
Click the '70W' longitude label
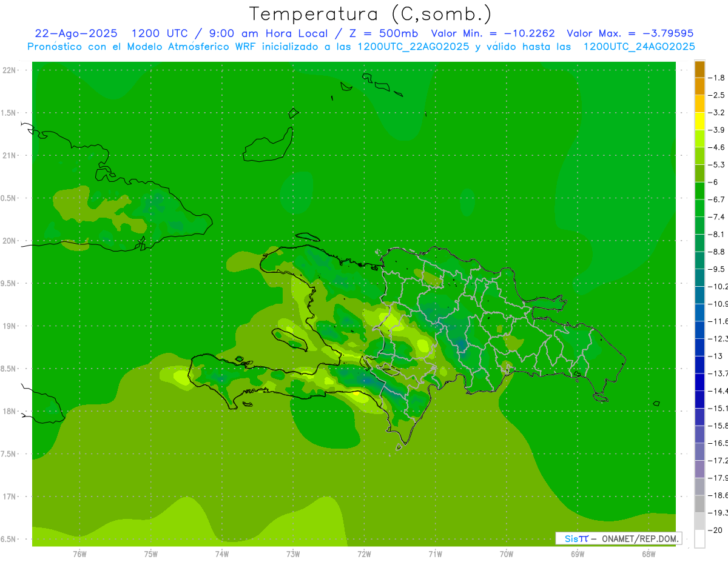tap(507, 554)
